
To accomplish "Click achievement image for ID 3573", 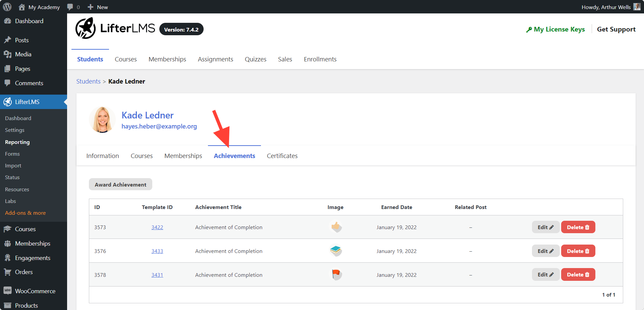I will coord(336,227).
